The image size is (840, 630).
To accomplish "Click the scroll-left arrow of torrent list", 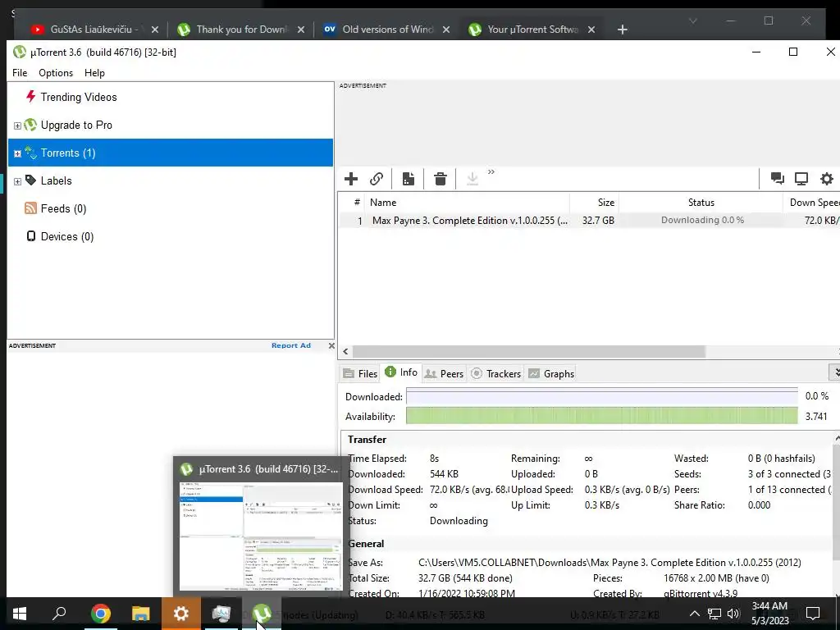I will pyautogui.click(x=345, y=351).
